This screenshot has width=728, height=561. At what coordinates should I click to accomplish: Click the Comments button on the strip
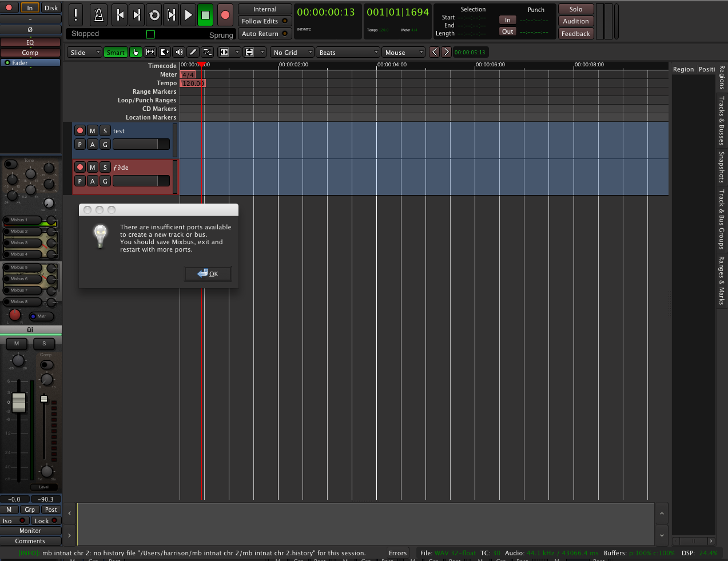(x=30, y=541)
